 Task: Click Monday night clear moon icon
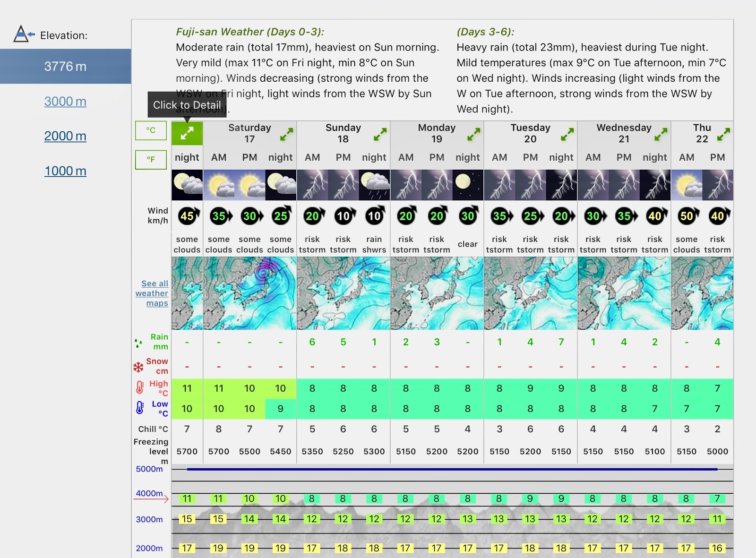[468, 185]
